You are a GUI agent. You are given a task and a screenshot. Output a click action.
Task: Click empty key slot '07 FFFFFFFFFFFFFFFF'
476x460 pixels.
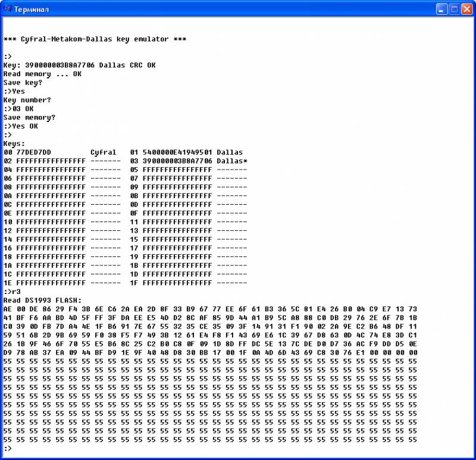(x=171, y=179)
